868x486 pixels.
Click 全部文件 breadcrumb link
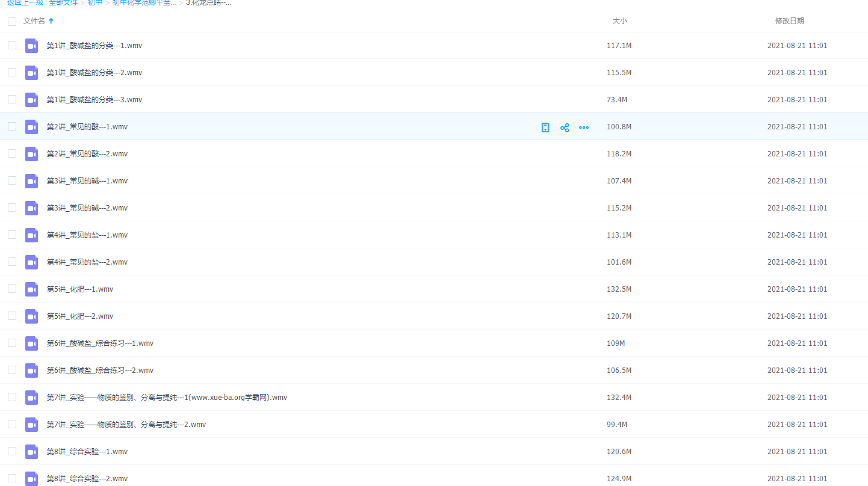63,3
